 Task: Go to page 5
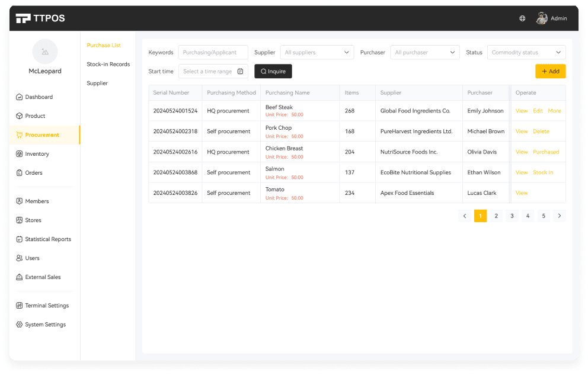[x=544, y=216]
